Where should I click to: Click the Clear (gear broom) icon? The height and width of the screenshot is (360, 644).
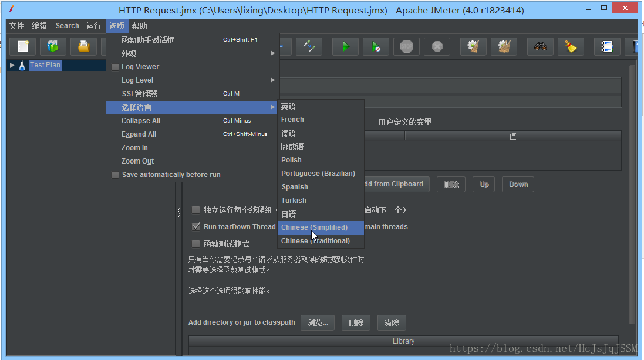click(473, 46)
